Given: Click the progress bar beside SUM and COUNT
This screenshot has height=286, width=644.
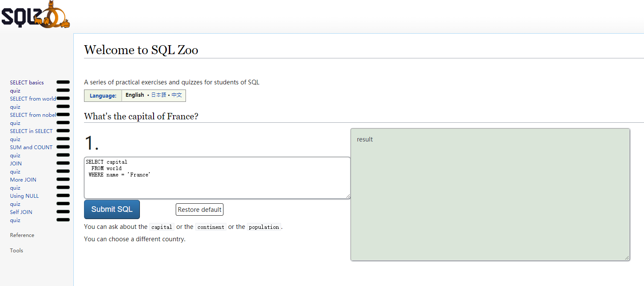Looking at the screenshot, I should [x=63, y=147].
